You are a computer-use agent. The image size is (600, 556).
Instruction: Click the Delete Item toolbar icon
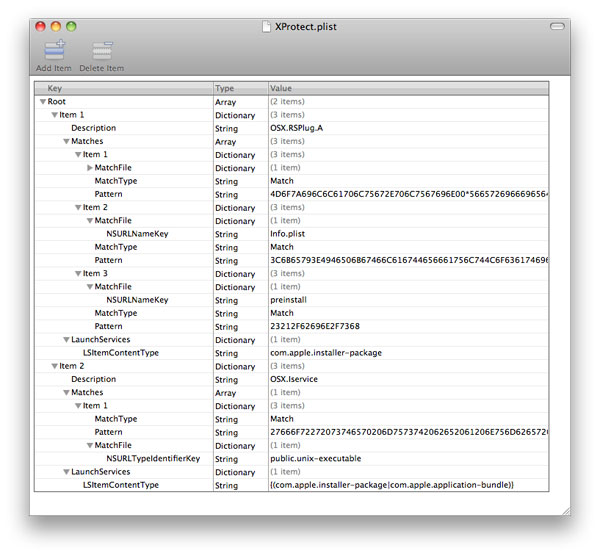point(102,51)
